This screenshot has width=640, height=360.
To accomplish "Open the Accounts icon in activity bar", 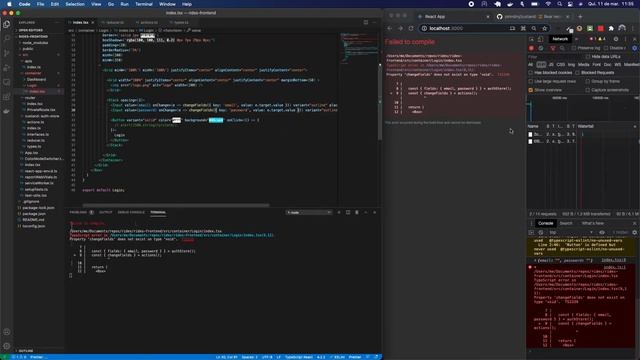I will tap(7, 332).
